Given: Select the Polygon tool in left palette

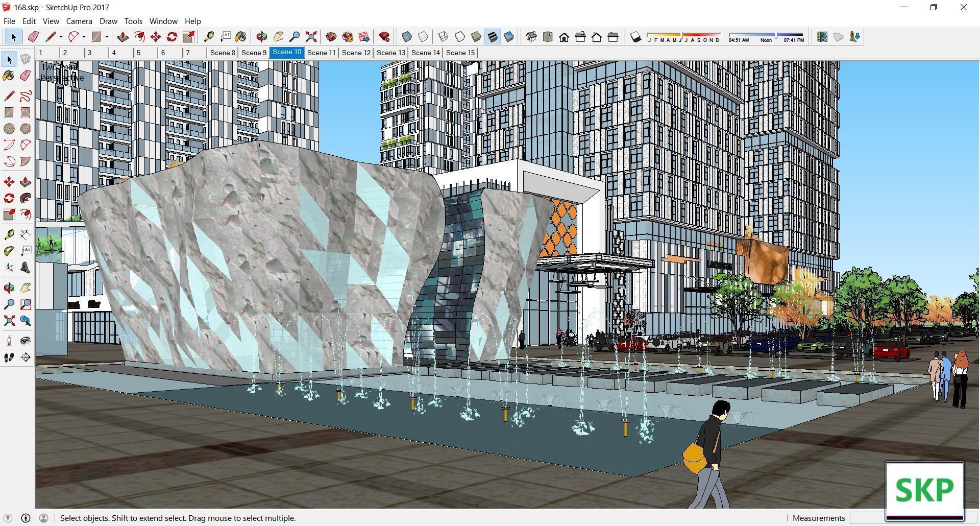Looking at the screenshot, I should [x=26, y=129].
